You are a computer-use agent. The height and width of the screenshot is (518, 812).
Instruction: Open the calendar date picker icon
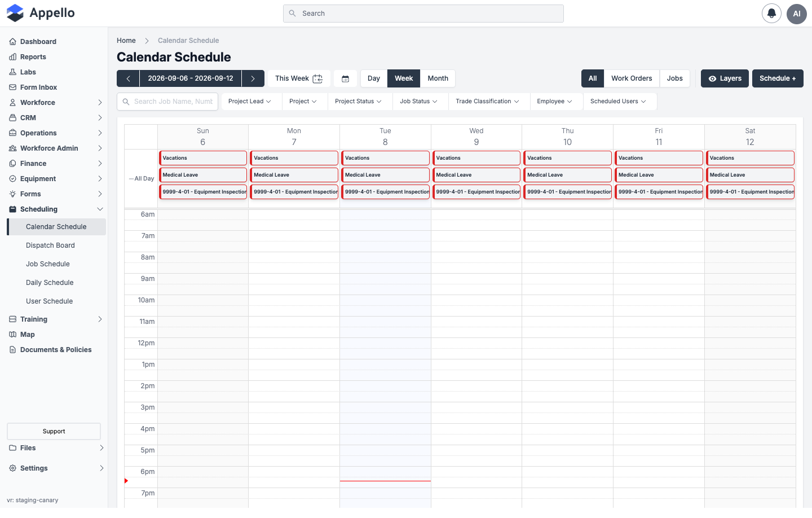[x=346, y=78]
